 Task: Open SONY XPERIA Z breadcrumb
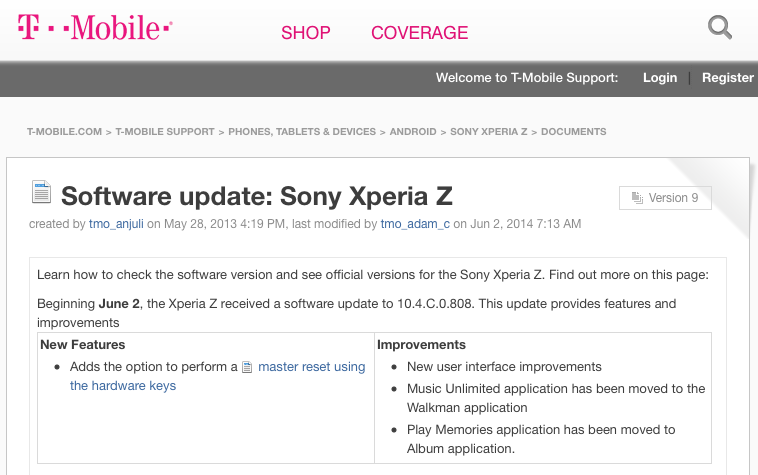[488, 131]
